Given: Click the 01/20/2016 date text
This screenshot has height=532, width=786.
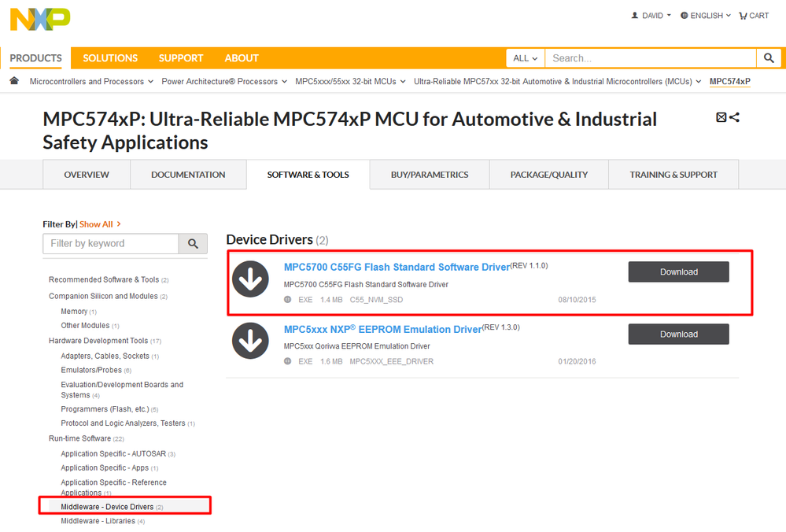Looking at the screenshot, I should click(x=577, y=361).
